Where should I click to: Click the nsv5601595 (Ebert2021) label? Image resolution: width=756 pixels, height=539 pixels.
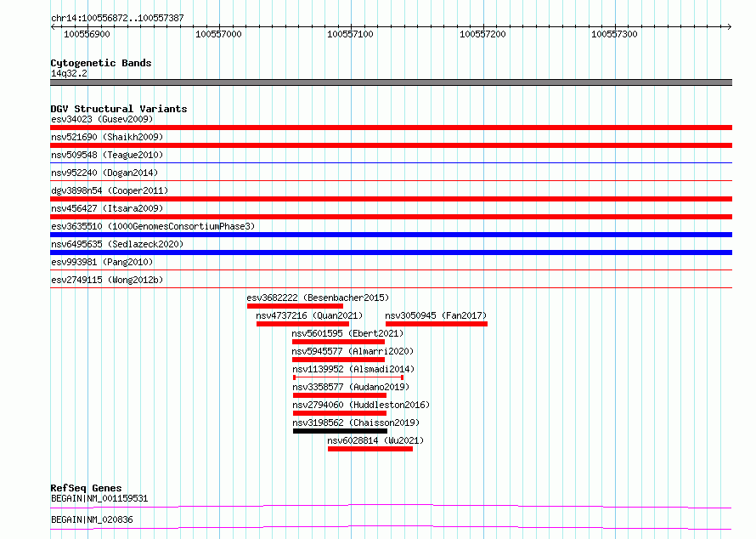347,333
